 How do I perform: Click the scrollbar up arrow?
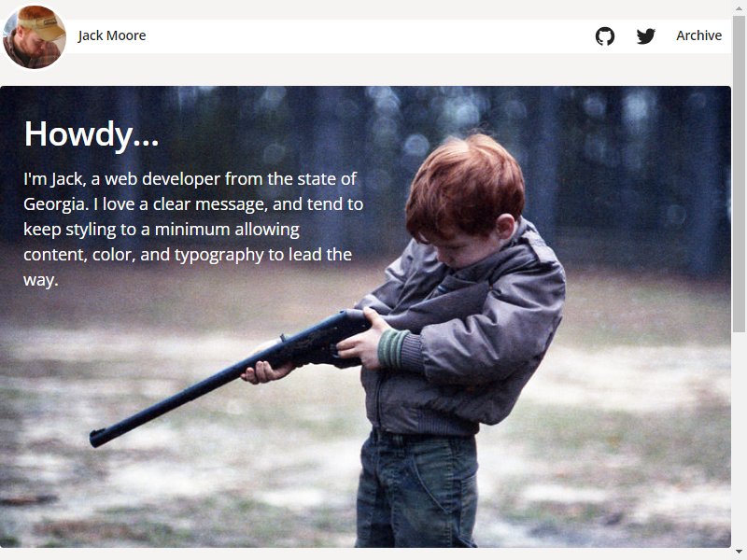[739, 8]
